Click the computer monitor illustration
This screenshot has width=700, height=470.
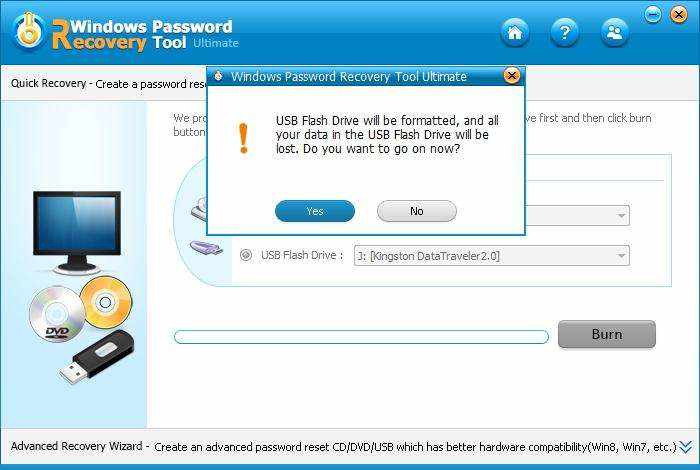coord(77,233)
